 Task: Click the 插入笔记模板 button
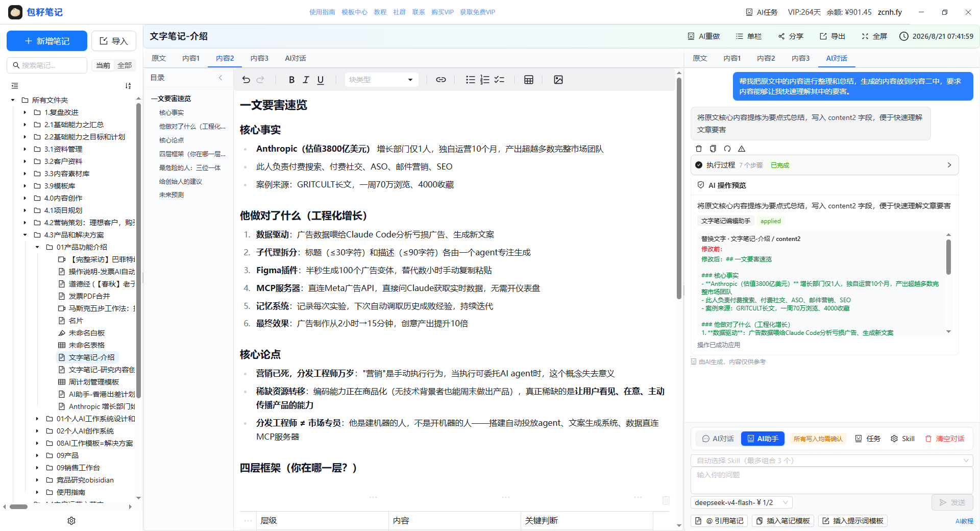pyautogui.click(x=783, y=521)
